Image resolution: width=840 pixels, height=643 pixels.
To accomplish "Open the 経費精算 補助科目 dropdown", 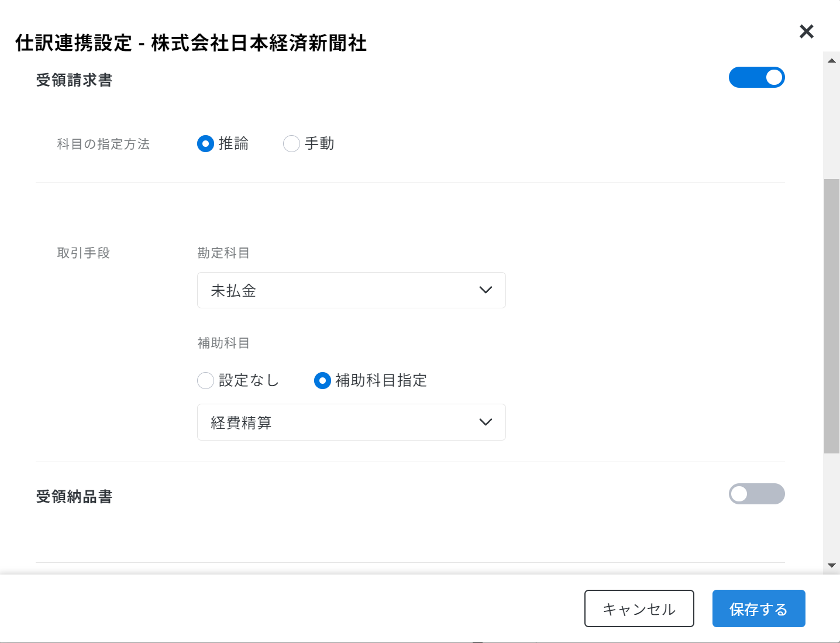I will [x=351, y=422].
